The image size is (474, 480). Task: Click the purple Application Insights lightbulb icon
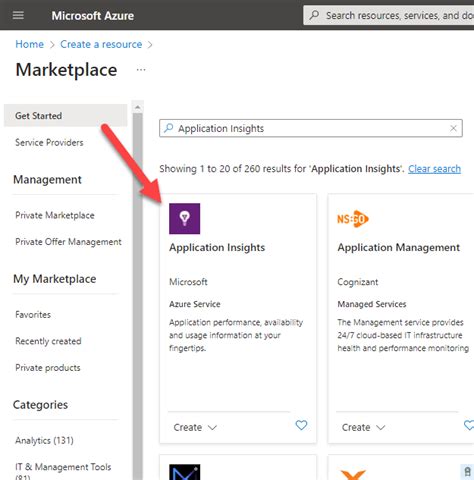pyautogui.click(x=185, y=219)
